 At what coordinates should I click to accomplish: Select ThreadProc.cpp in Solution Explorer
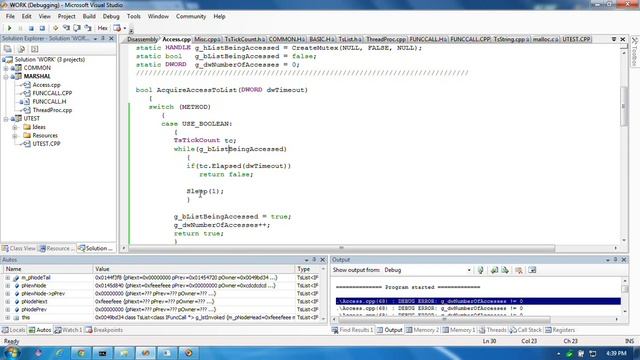(x=52, y=110)
